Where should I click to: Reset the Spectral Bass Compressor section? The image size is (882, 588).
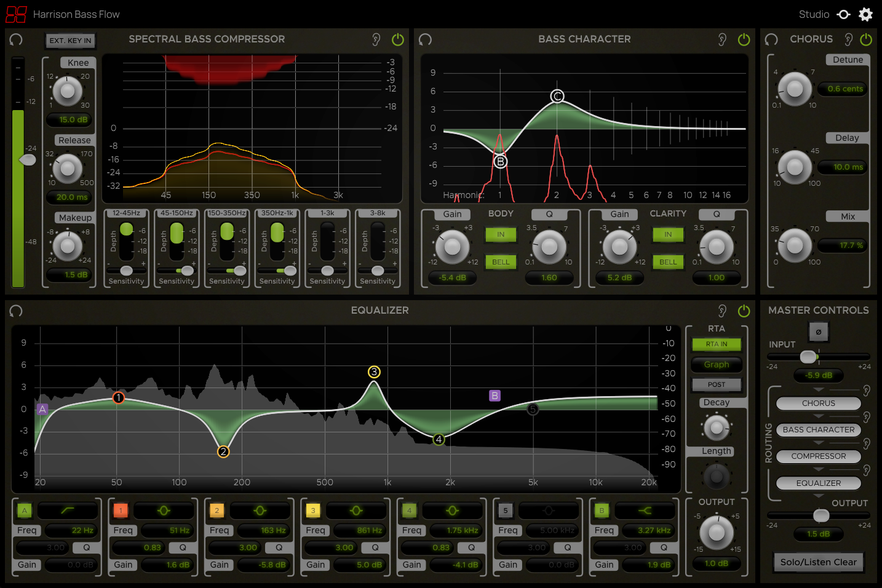point(16,39)
